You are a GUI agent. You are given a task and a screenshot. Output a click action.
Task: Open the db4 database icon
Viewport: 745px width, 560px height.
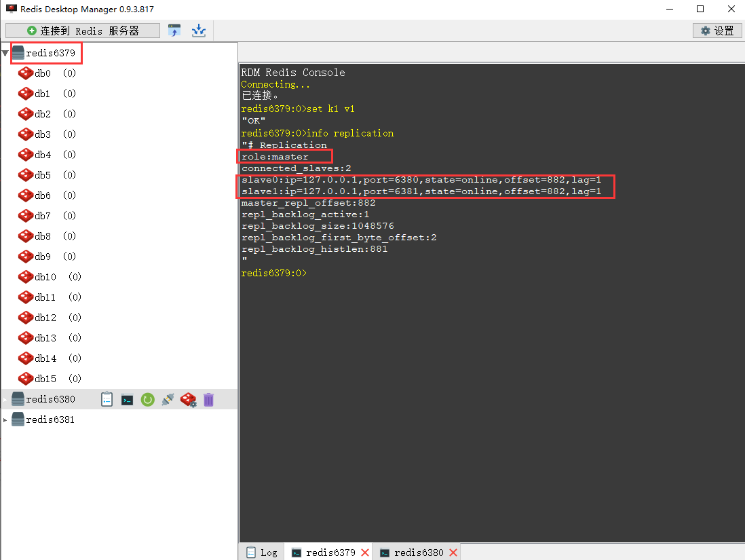pyautogui.click(x=25, y=155)
